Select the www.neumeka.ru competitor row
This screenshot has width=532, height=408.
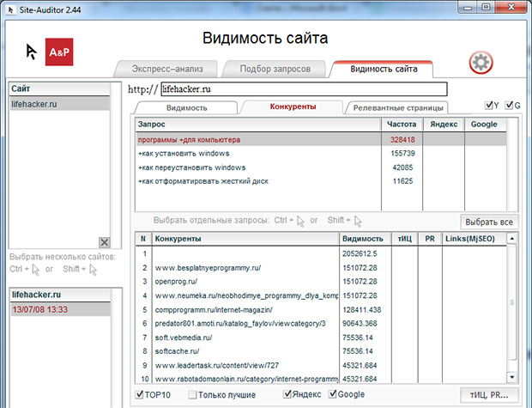pyautogui.click(x=321, y=295)
